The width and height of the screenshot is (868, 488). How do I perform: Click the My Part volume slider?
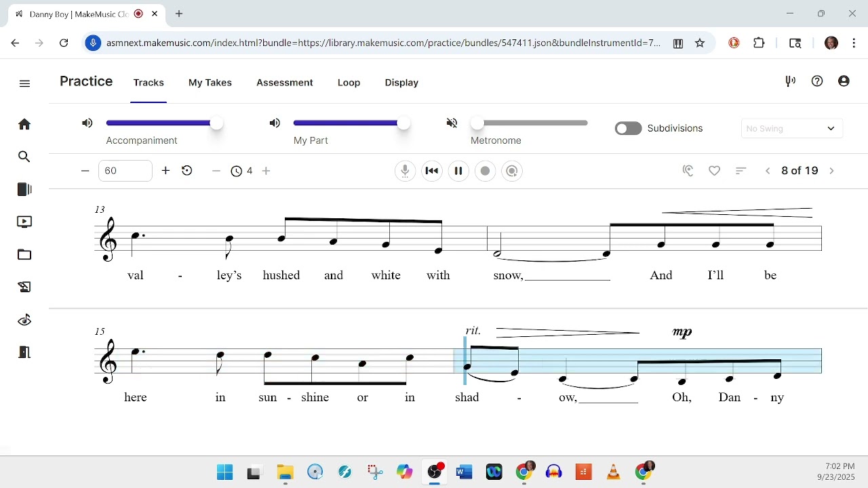(349, 123)
